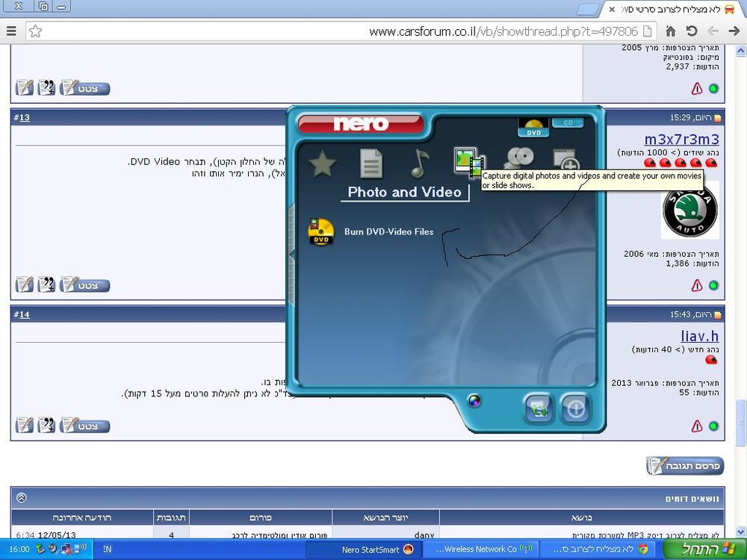Viewport: 747px width, 560px height.
Task: Click the תגובות column header
Action: point(172,517)
